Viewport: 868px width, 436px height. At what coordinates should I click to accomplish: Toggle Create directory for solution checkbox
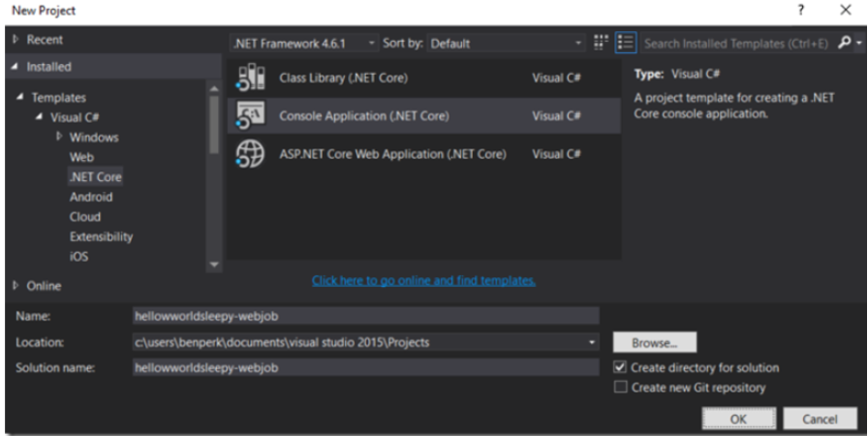(x=621, y=367)
